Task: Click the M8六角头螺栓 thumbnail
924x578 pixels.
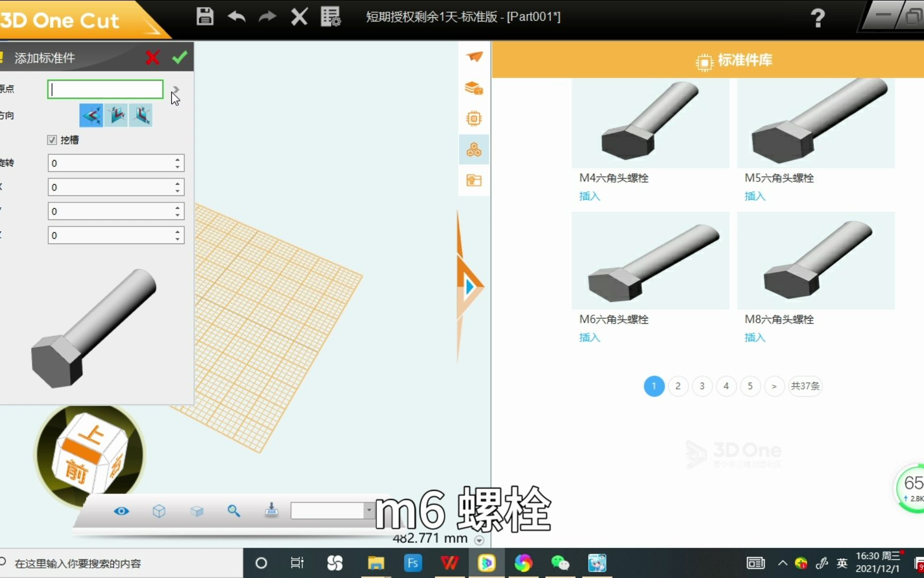Action: pos(815,261)
